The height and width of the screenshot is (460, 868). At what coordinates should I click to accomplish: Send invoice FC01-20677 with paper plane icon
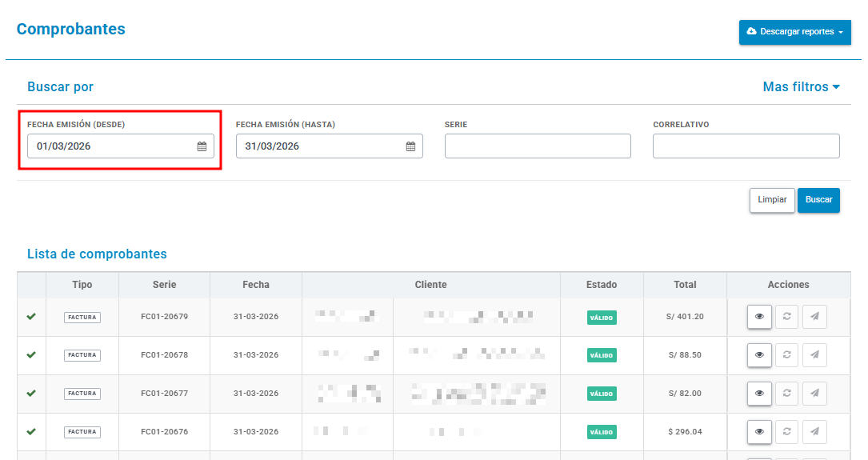[x=815, y=394]
